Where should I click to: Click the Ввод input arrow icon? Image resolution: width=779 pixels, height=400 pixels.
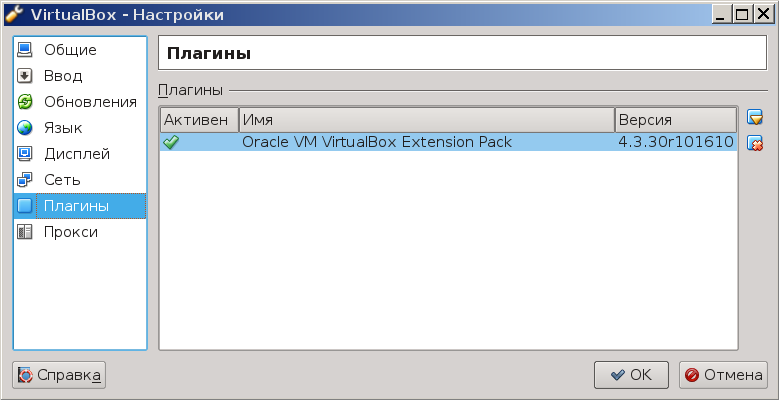tap(24, 76)
